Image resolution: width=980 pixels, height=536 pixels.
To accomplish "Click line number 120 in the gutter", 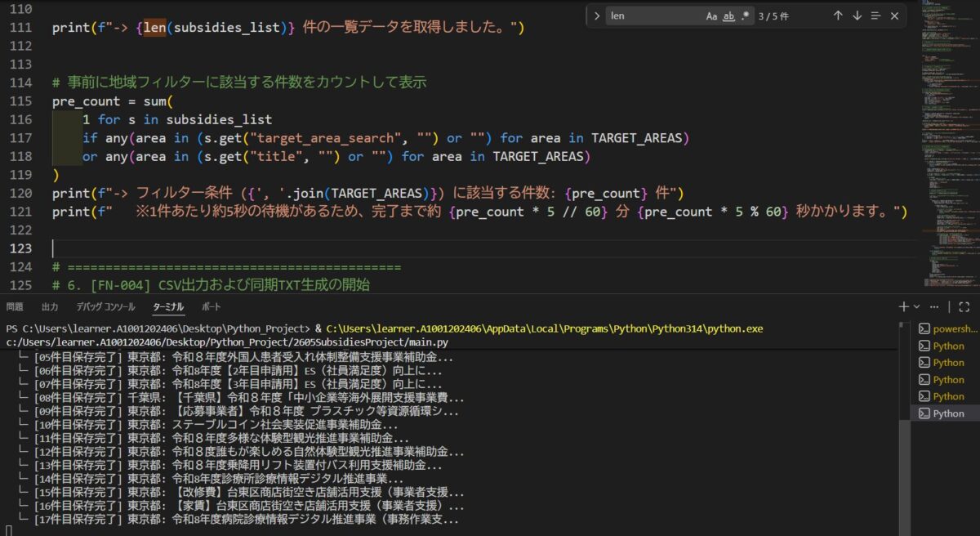I will [20, 193].
